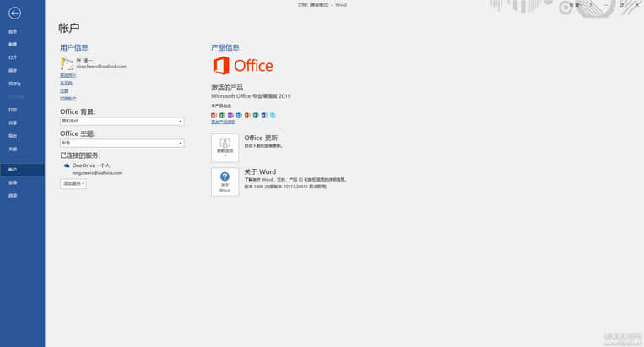This screenshot has height=347, width=644.
Task: Click the user profile photo
Action: point(67,63)
